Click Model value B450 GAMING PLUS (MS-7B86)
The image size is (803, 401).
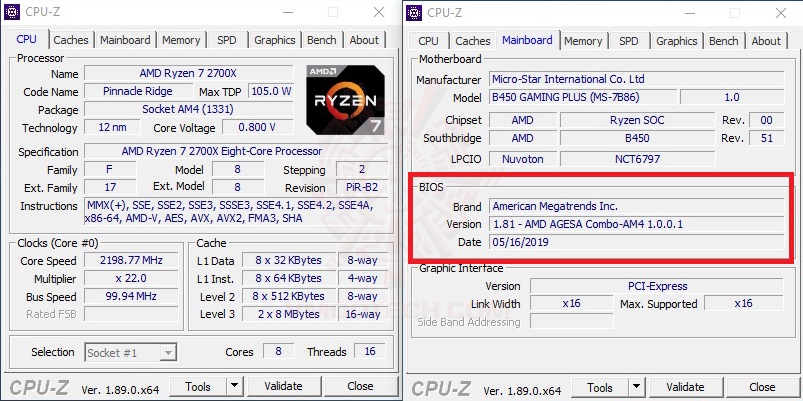582,97
